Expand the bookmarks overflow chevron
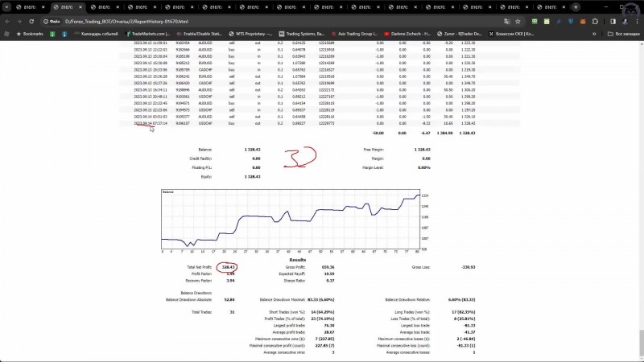The height and width of the screenshot is (362, 644). click(594, 34)
